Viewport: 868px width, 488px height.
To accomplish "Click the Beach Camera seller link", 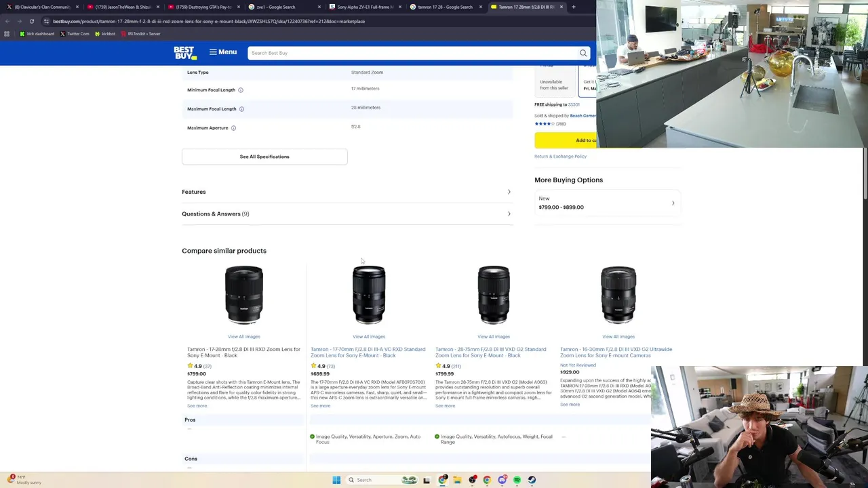I will [x=583, y=116].
